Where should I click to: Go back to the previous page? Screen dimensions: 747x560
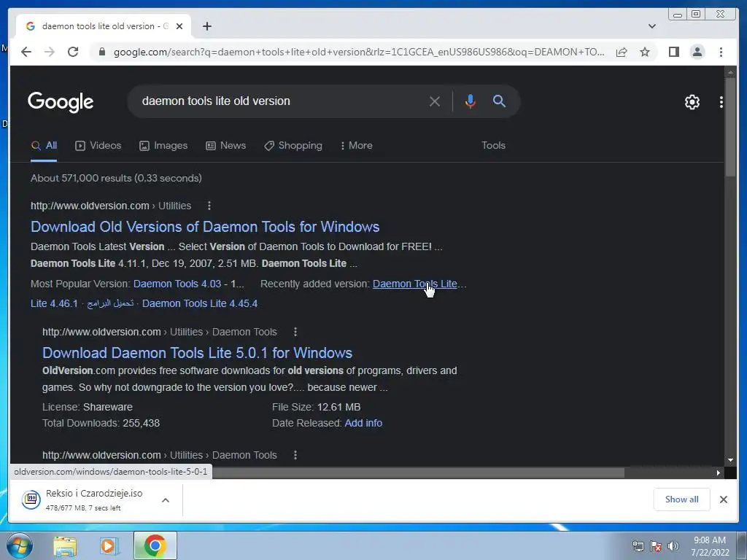(26, 52)
